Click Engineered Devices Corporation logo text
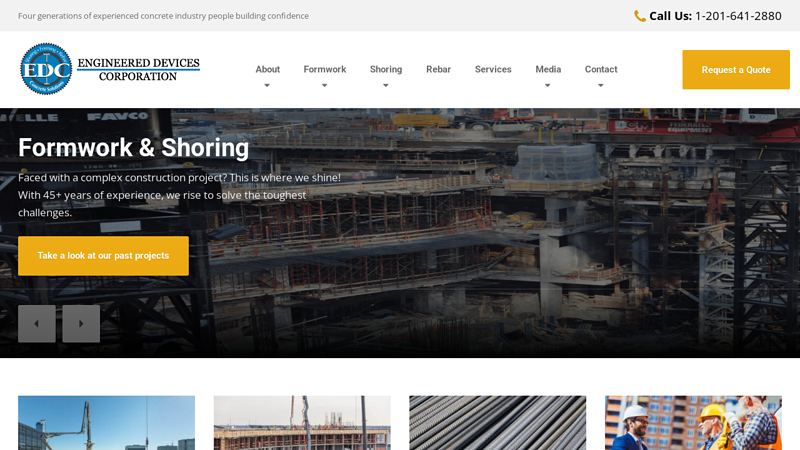This screenshot has height=450, width=800. pyautogui.click(x=138, y=69)
